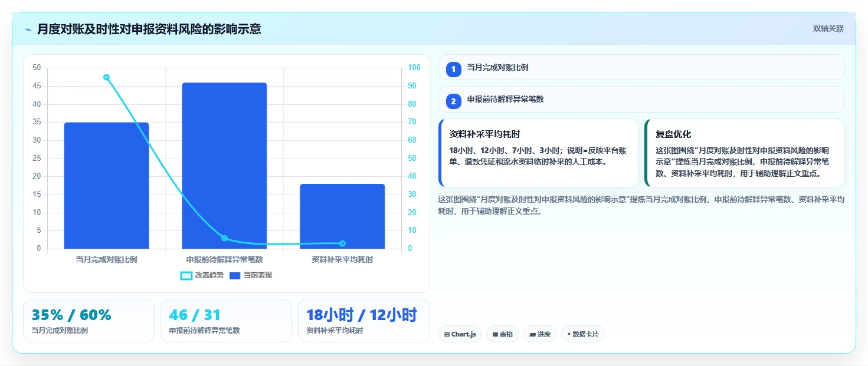
Task: Click the 表格 tag icon
Action: tap(495, 334)
